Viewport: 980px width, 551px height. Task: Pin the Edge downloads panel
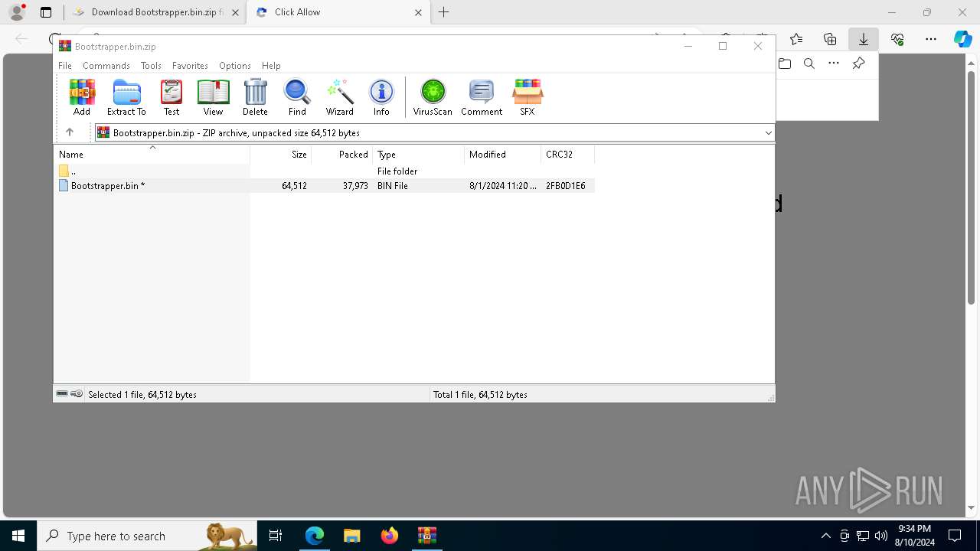[859, 64]
